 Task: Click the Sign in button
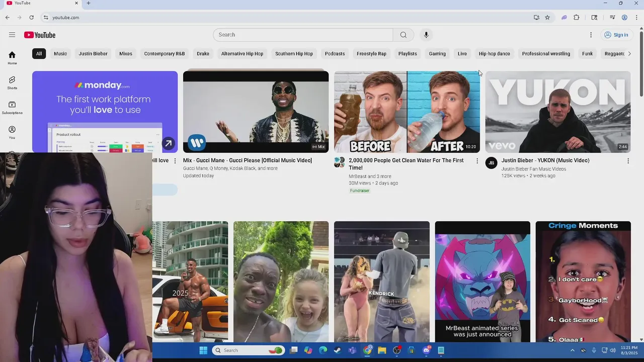[616, 35]
